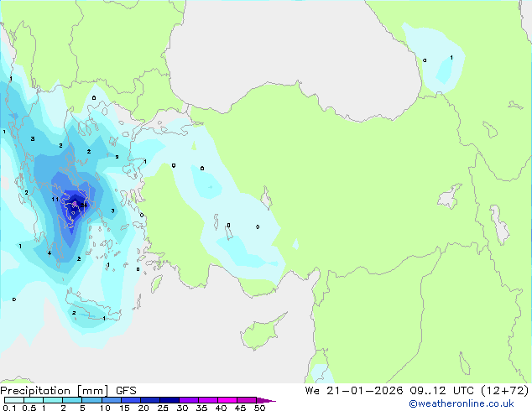Click the '50' legend scale label
The image size is (532, 411).
(x=259, y=408)
